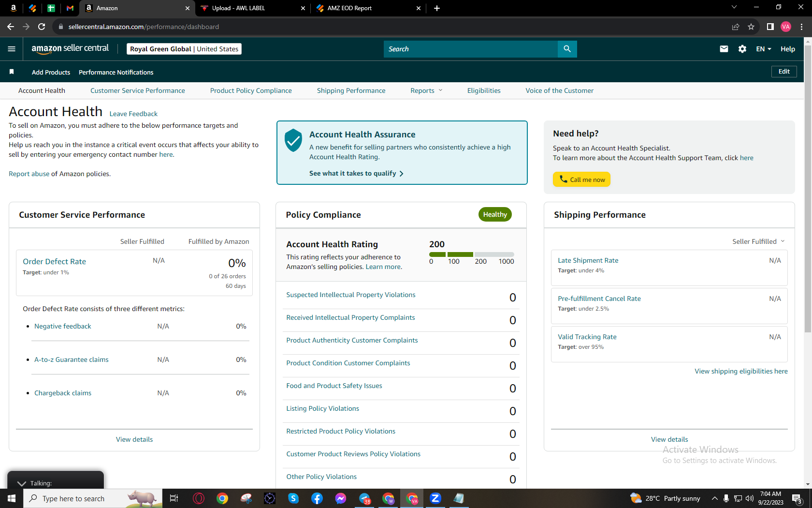The width and height of the screenshot is (812, 508).
Task: Open the Report abuse link
Action: [29, 174]
